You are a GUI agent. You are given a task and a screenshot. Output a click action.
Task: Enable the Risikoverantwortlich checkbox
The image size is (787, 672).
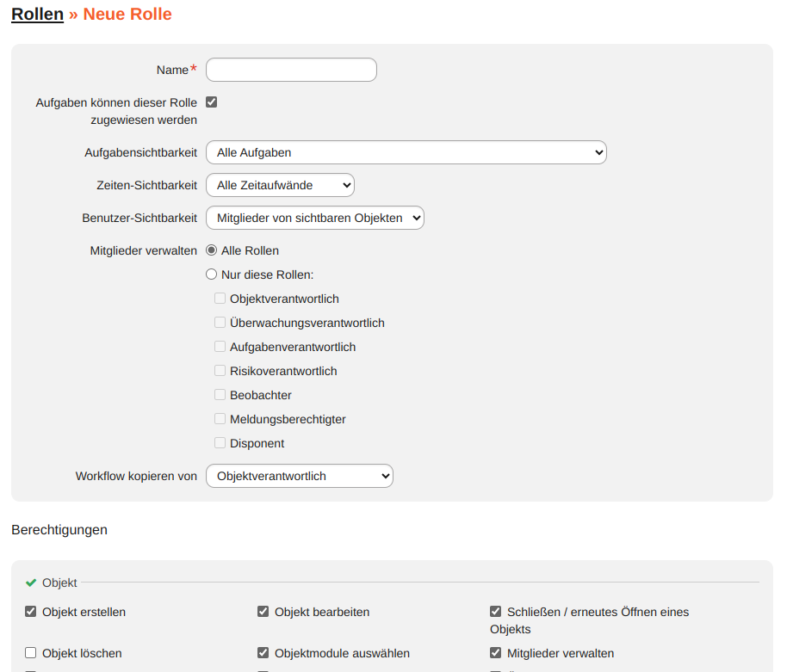click(x=220, y=371)
